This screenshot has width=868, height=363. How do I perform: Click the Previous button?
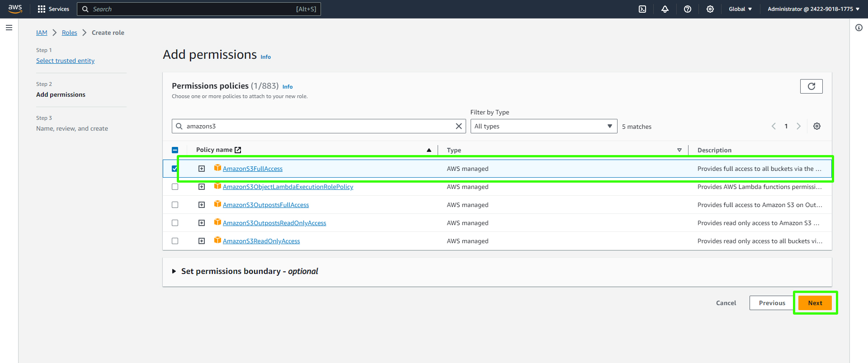[x=772, y=303]
